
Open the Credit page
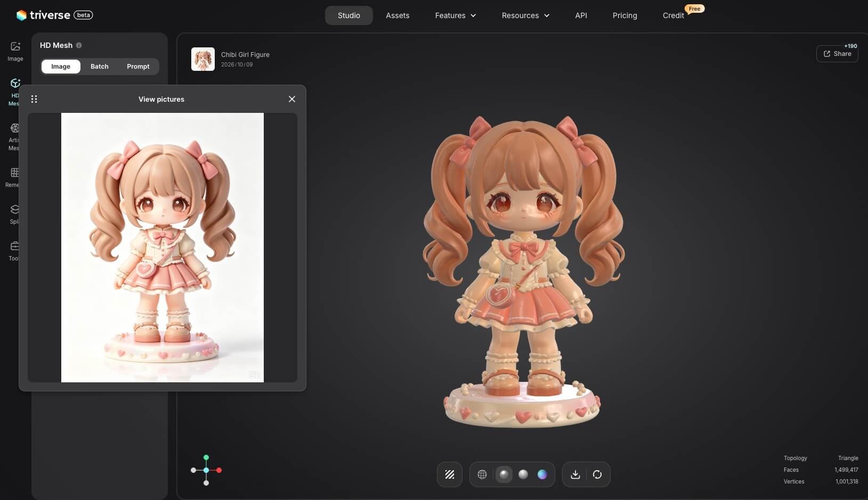click(674, 15)
